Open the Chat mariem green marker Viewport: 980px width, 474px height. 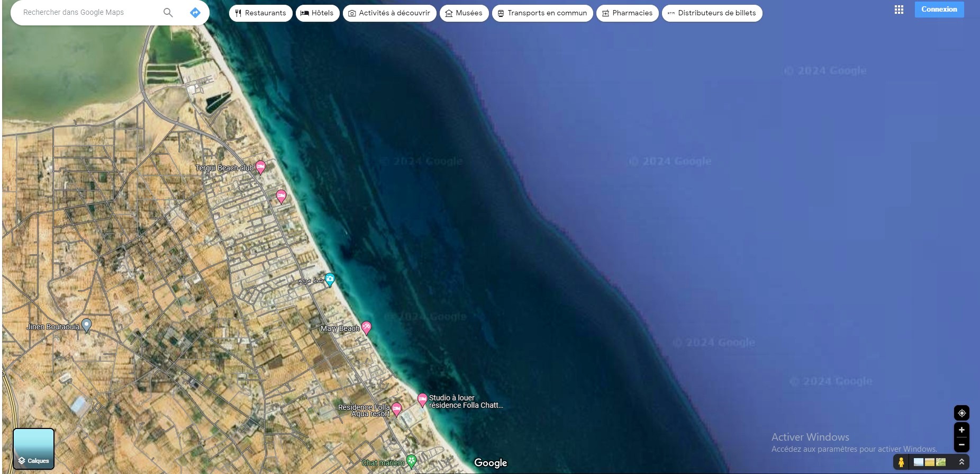(411, 461)
